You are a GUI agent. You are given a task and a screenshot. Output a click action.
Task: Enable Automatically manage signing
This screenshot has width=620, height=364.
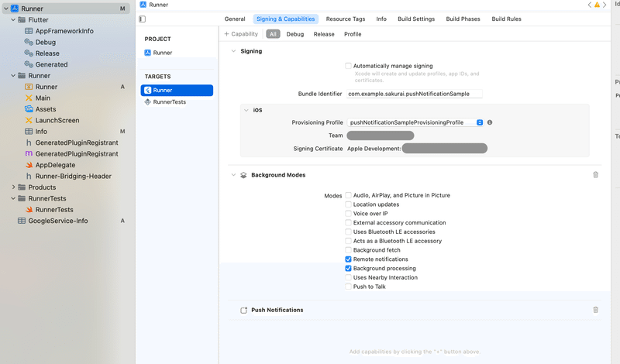(x=348, y=66)
